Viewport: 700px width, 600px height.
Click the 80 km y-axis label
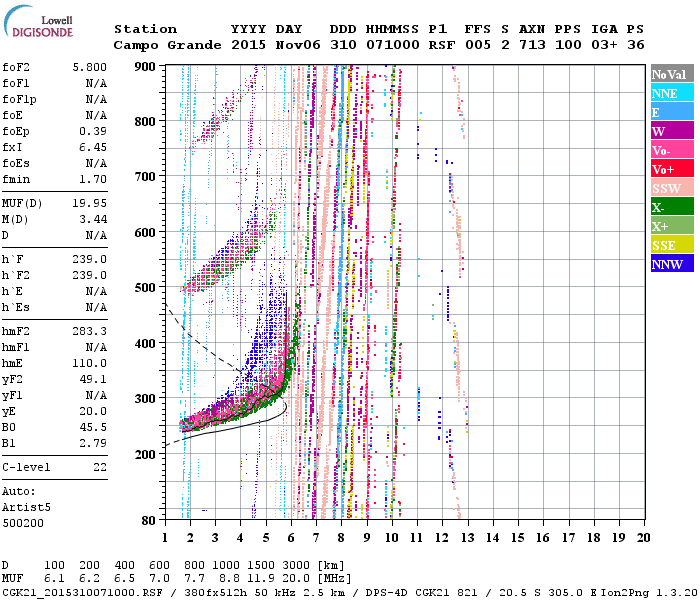[149, 520]
